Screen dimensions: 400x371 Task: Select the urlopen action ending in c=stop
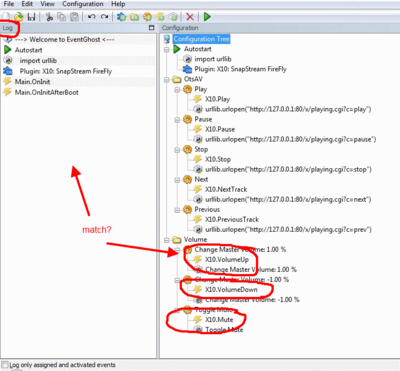pyautogui.click(x=288, y=169)
